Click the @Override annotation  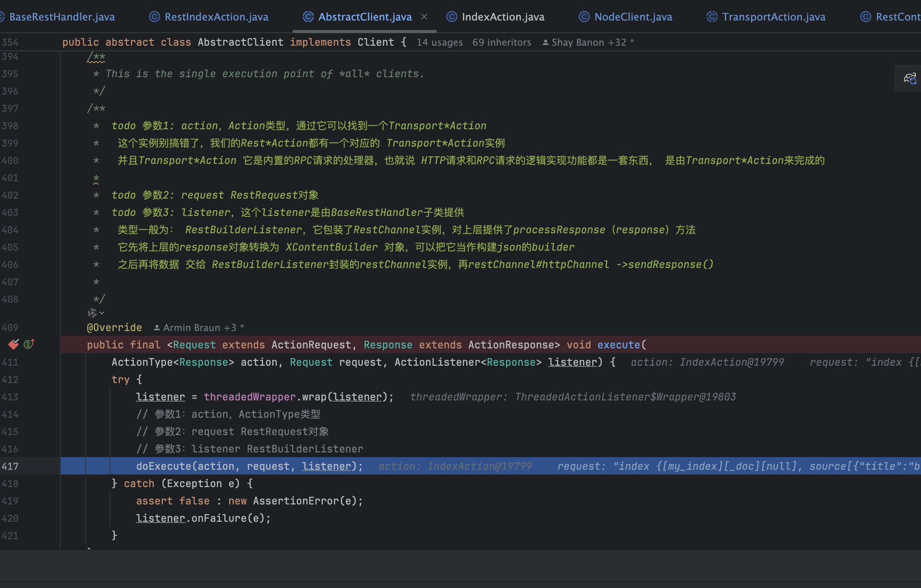pyautogui.click(x=114, y=327)
